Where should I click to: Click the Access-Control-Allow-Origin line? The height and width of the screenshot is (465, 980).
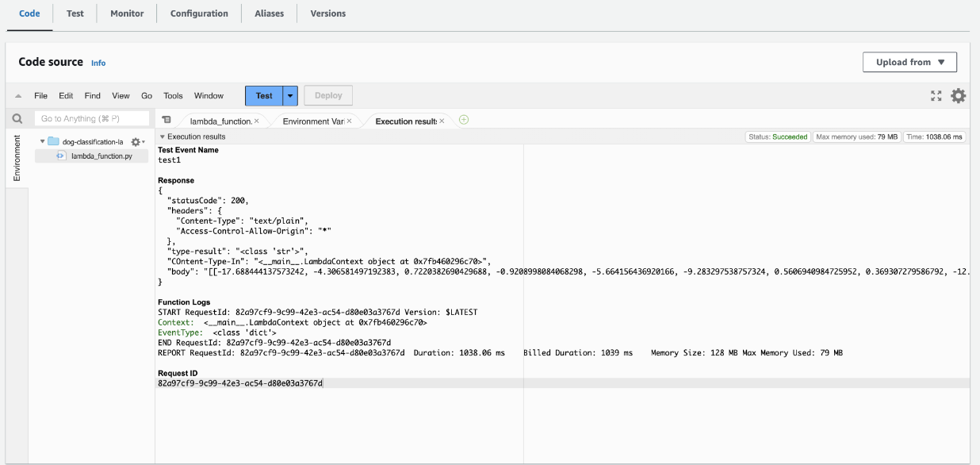click(253, 231)
